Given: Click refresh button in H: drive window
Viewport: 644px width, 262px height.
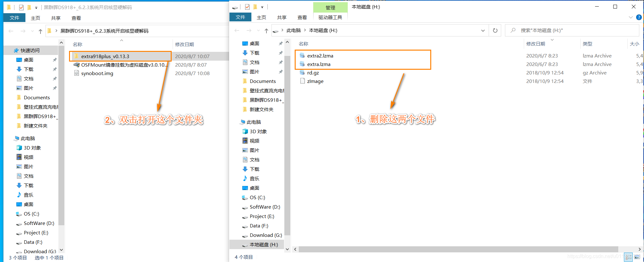Looking at the screenshot, I should (x=495, y=30).
